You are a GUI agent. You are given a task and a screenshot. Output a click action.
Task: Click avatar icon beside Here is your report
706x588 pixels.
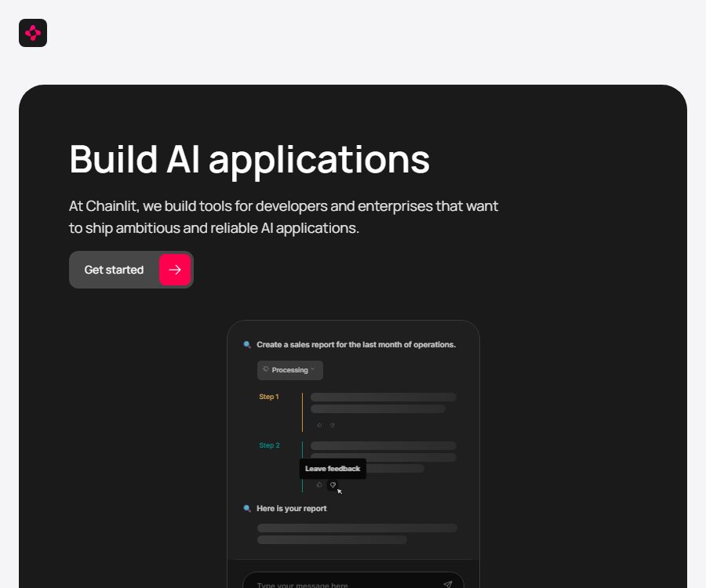tap(247, 508)
